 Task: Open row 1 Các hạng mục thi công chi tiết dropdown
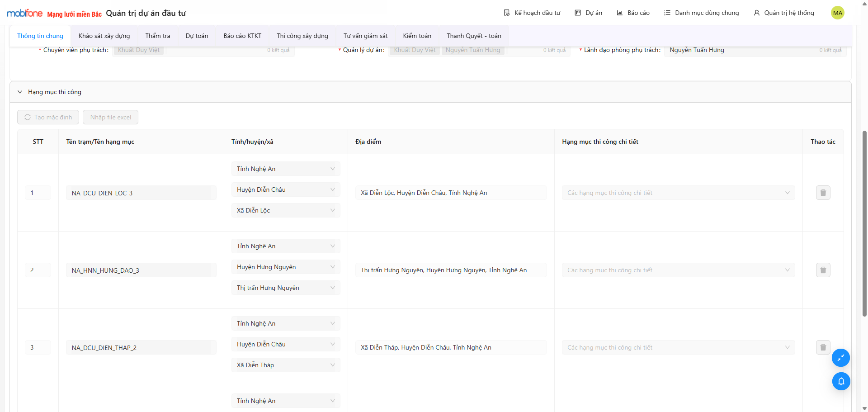point(678,193)
